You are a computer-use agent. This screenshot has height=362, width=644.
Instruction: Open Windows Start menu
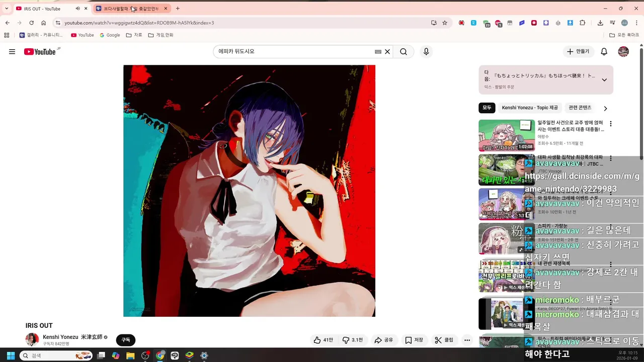pyautogui.click(x=11, y=355)
